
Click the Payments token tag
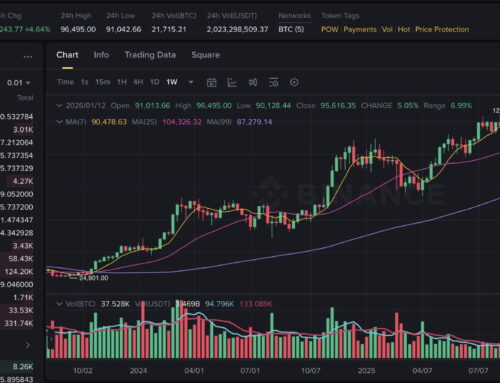(360, 29)
